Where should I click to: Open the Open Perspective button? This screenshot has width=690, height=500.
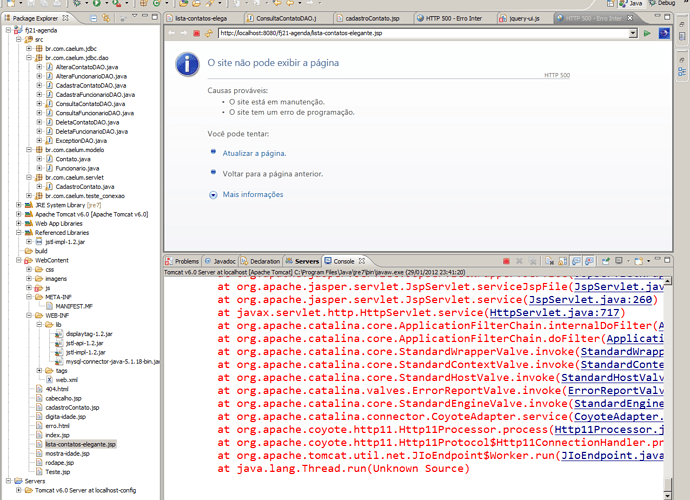[x=610, y=4]
